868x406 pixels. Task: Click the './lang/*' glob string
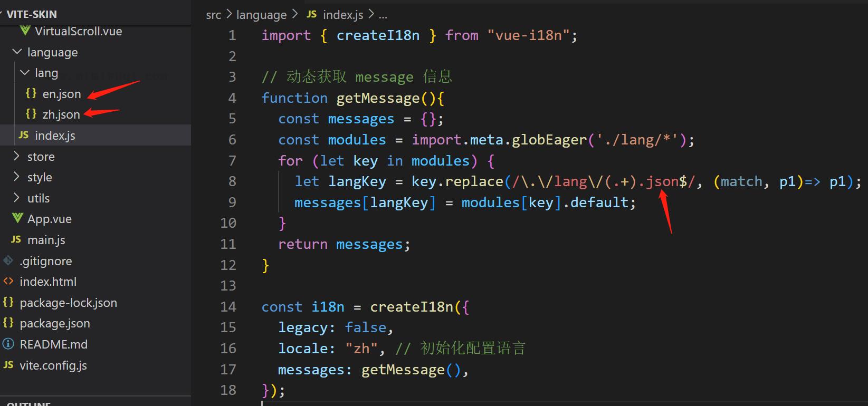pyautogui.click(x=637, y=140)
